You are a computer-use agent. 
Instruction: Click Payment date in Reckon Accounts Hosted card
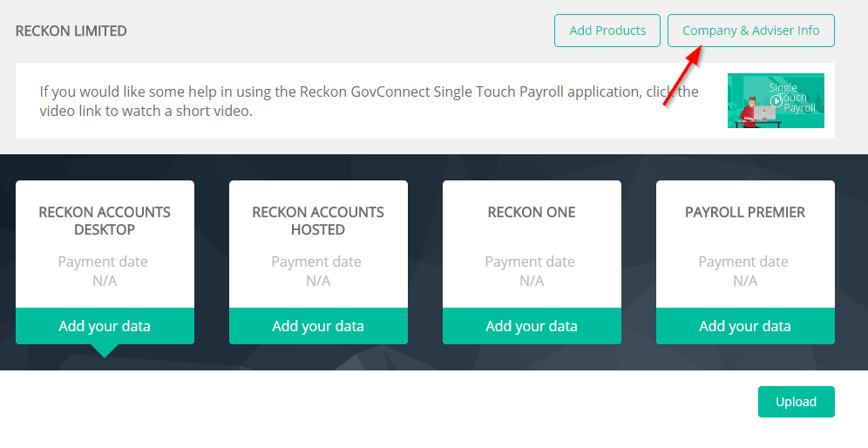pyautogui.click(x=316, y=262)
